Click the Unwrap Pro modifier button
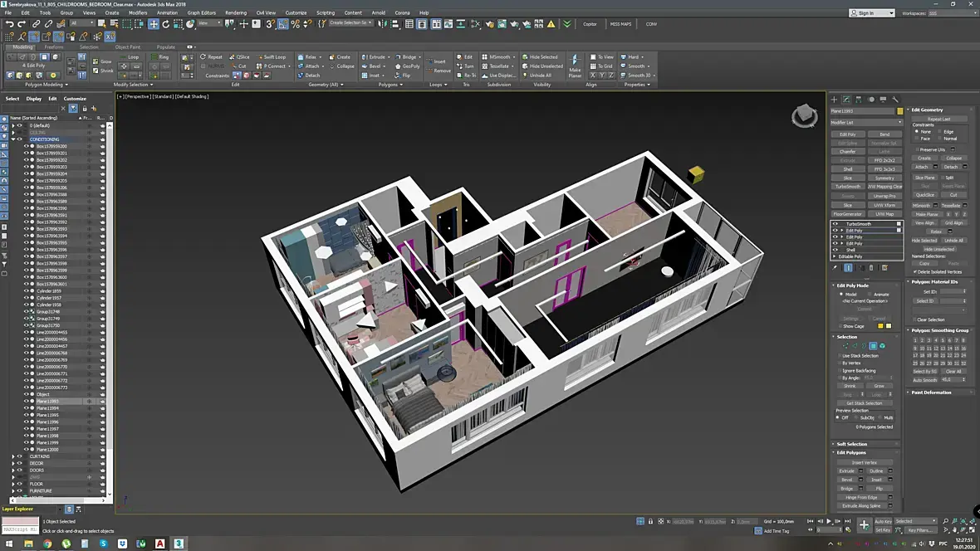This screenshot has height=551, width=980. click(884, 196)
